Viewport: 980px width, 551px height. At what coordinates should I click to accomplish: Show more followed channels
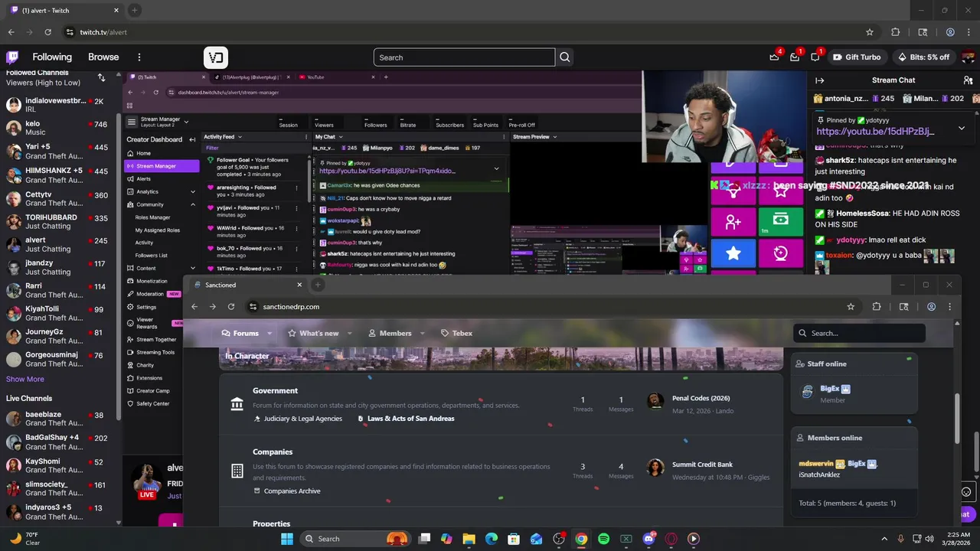pos(25,380)
